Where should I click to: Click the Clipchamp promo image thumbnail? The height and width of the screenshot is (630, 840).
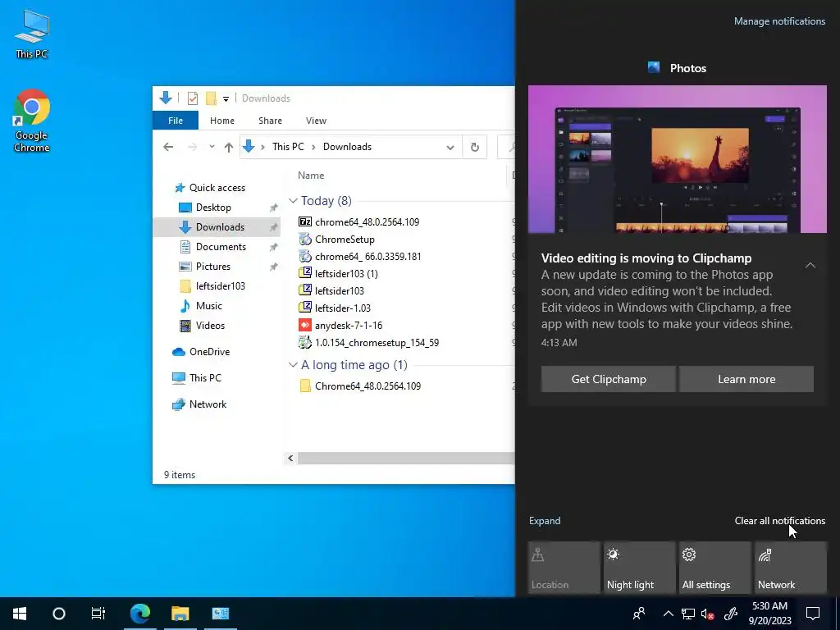(x=677, y=159)
